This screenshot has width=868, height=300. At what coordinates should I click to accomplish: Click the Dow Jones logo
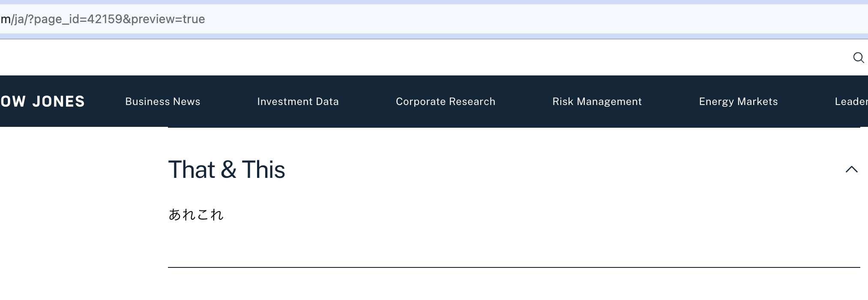[42, 102]
